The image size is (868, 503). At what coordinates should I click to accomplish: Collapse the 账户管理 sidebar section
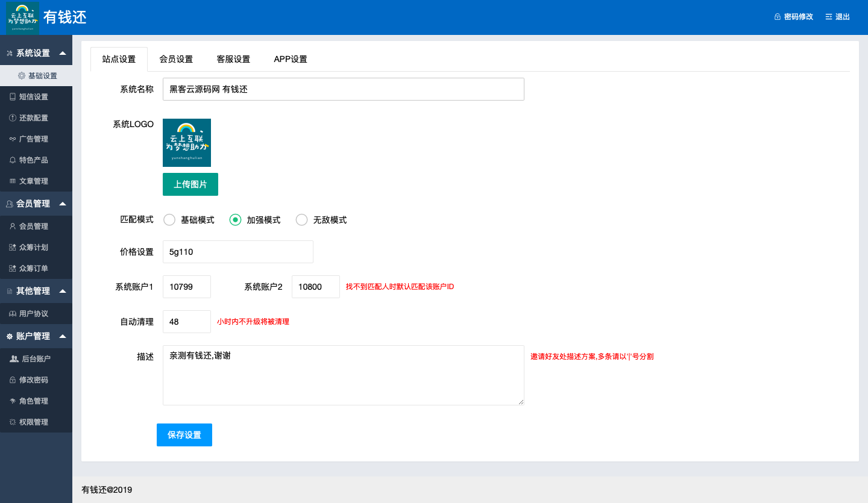pyautogui.click(x=63, y=336)
